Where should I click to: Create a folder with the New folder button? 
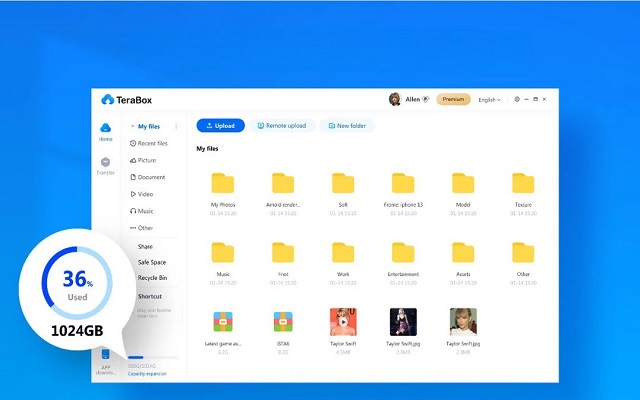click(x=347, y=126)
